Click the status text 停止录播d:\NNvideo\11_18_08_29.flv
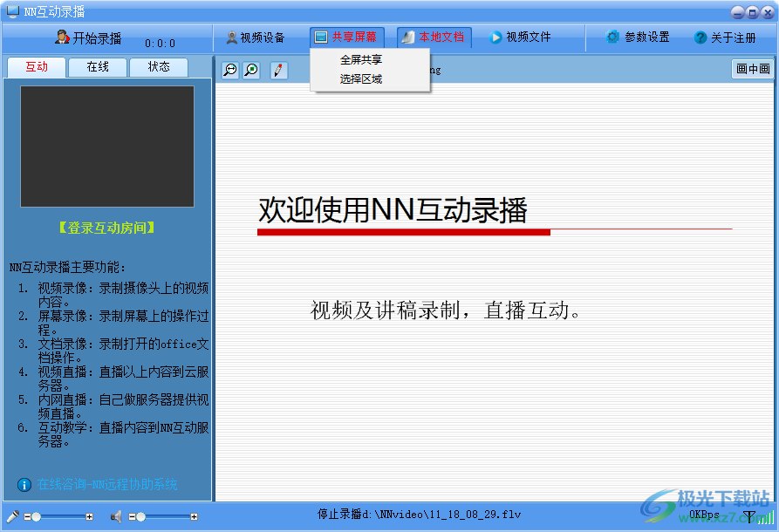Image resolution: width=779 pixels, height=532 pixels. (419, 515)
